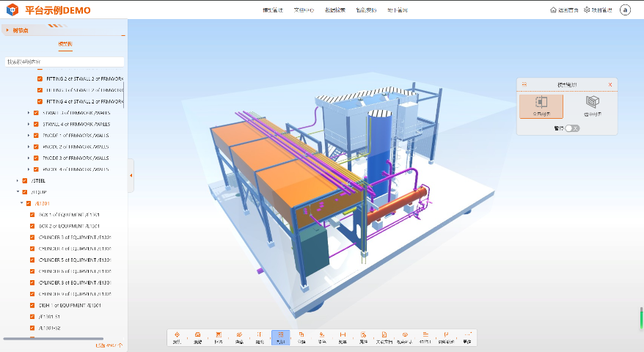Choose the right cube option in floating panel
644x352 pixels.
[x=592, y=106]
